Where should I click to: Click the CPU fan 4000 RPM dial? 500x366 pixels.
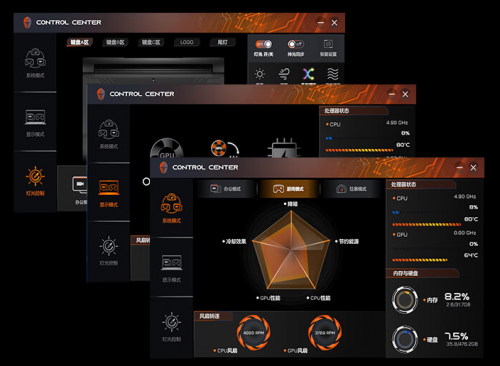(253, 332)
